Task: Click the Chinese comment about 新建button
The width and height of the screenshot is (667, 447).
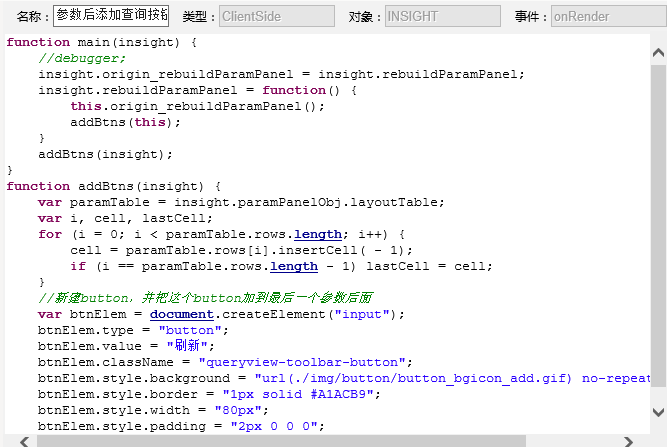Action: click(205, 298)
